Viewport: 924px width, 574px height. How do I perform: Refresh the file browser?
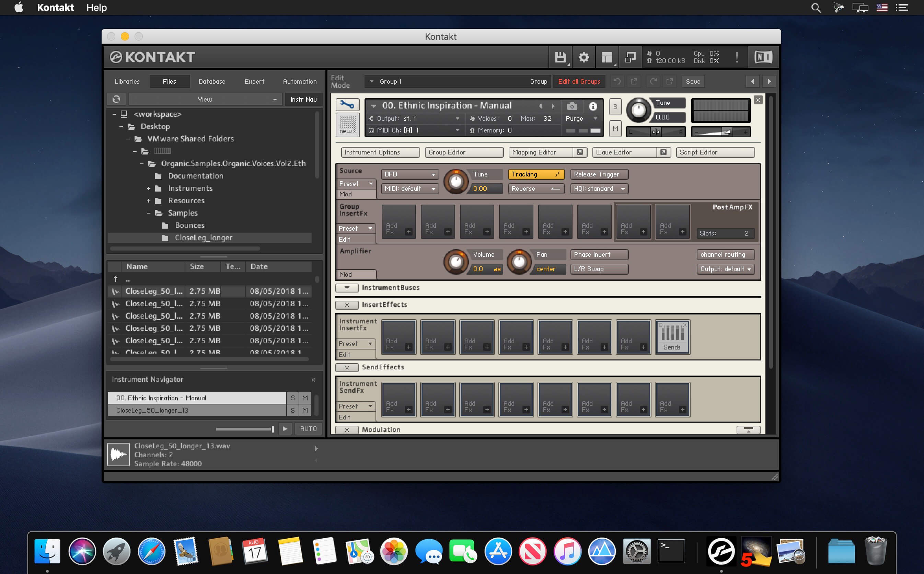tap(116, 99)
